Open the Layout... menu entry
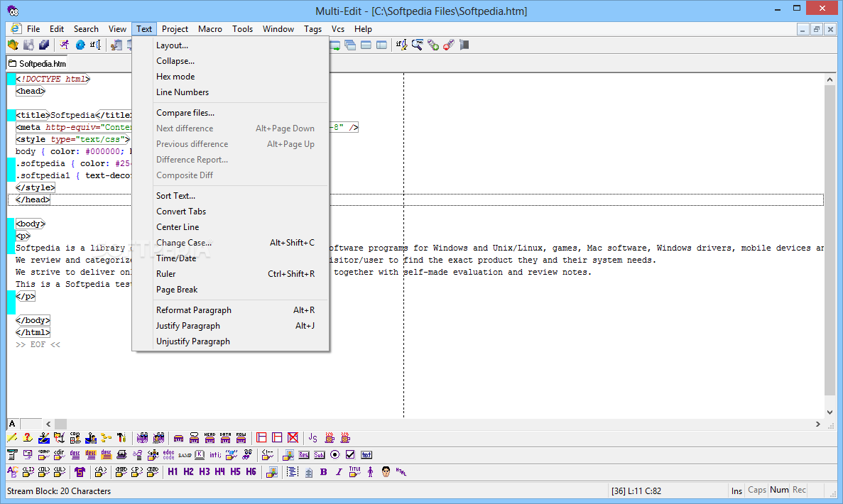The width and height of the screenshot is (843, 504). tap(231, 45)
